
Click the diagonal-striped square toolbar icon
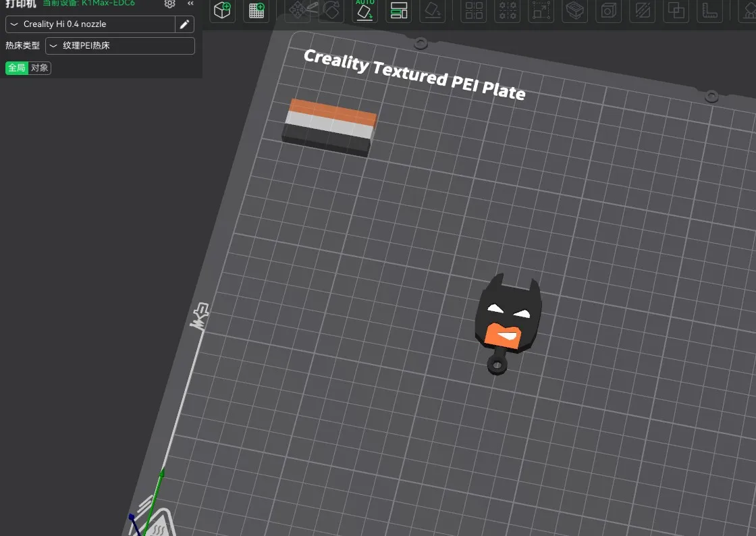click(x=643, y=10)
